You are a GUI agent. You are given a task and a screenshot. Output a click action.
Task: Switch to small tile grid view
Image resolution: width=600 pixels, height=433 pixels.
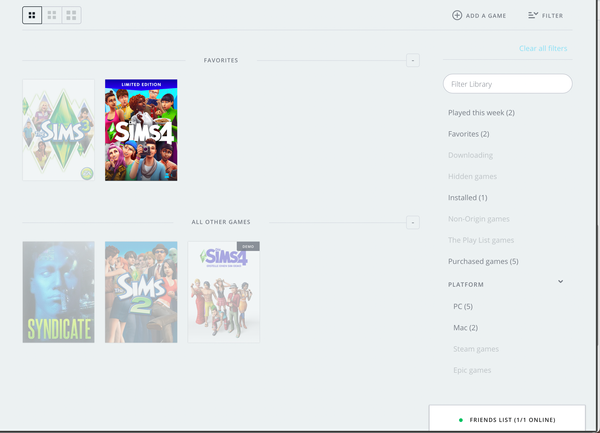(x=71, y=15)
